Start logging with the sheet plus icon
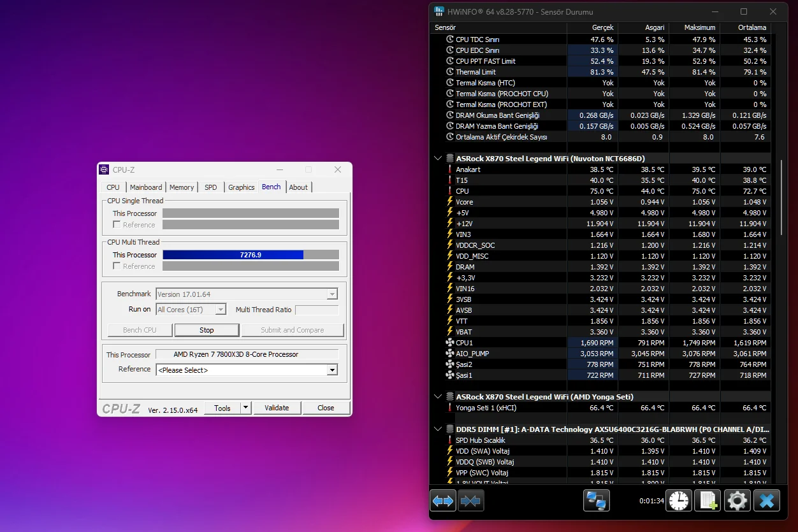The width and height of the screenshot is (798, 532). 707,501
